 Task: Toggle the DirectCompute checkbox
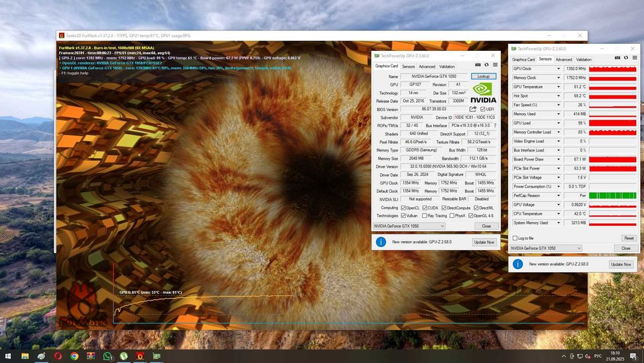pyautogui.click(x=444, y=208)
